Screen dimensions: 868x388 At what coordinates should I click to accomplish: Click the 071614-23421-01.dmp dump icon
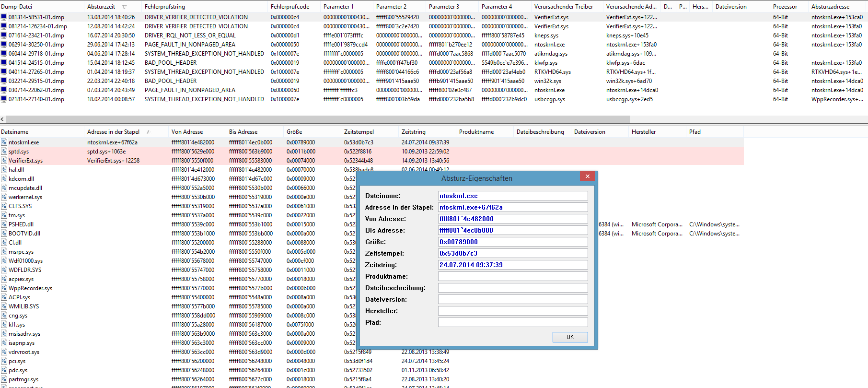[x=4, y=35]
